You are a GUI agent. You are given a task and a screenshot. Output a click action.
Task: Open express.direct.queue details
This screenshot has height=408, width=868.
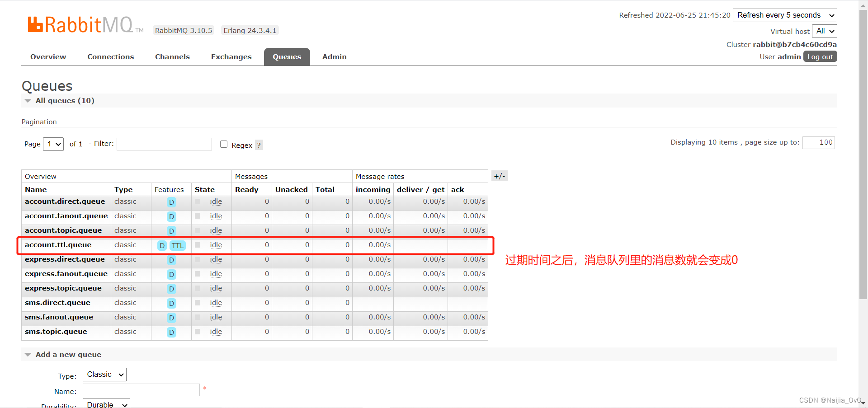65,259
